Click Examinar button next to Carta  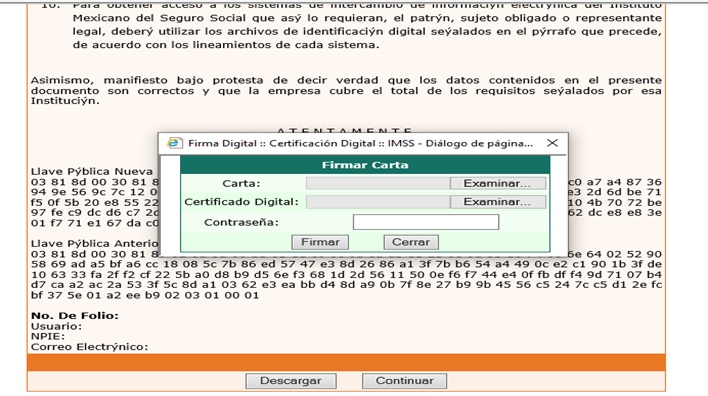(497, 183)
